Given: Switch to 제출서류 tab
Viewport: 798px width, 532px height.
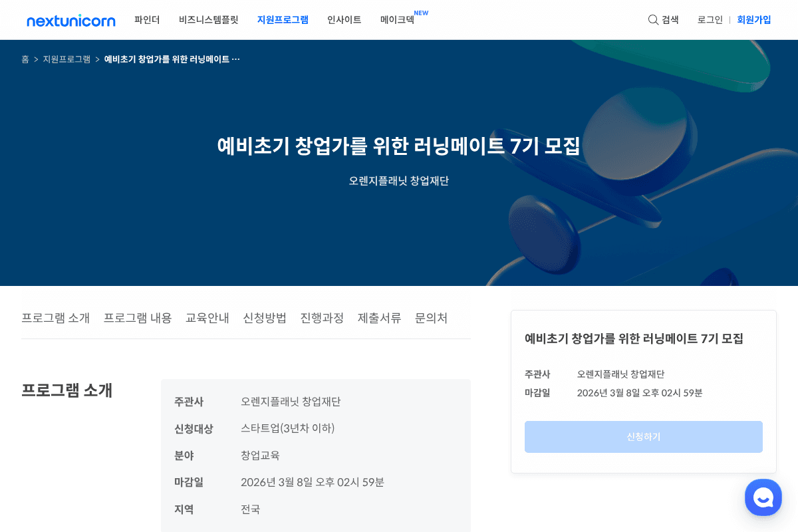Looking at the screenshot, I should pos(379,318).
